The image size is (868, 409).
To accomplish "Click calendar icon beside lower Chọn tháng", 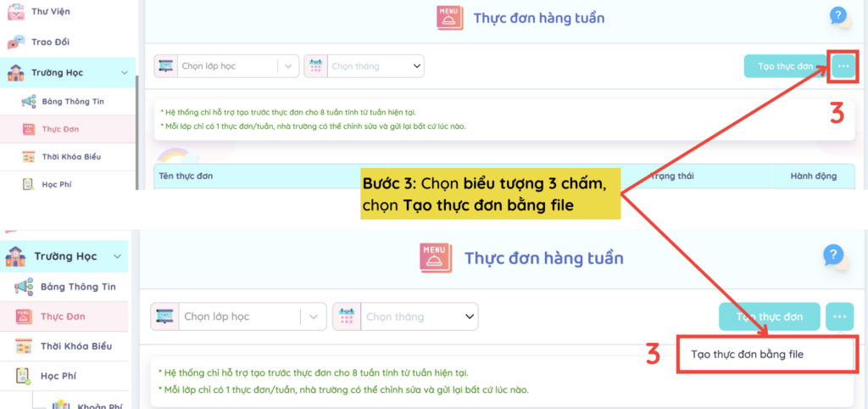I will 347,317.
